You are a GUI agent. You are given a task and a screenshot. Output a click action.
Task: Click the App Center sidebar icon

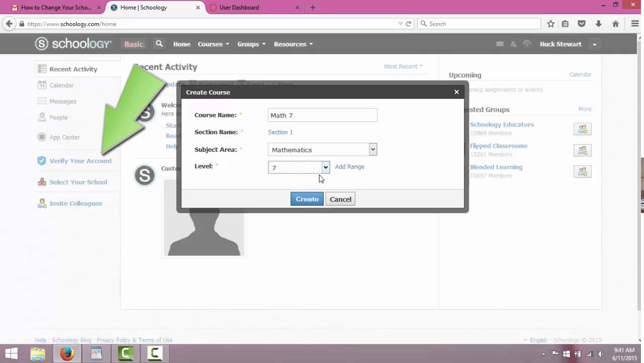(42, 137)
